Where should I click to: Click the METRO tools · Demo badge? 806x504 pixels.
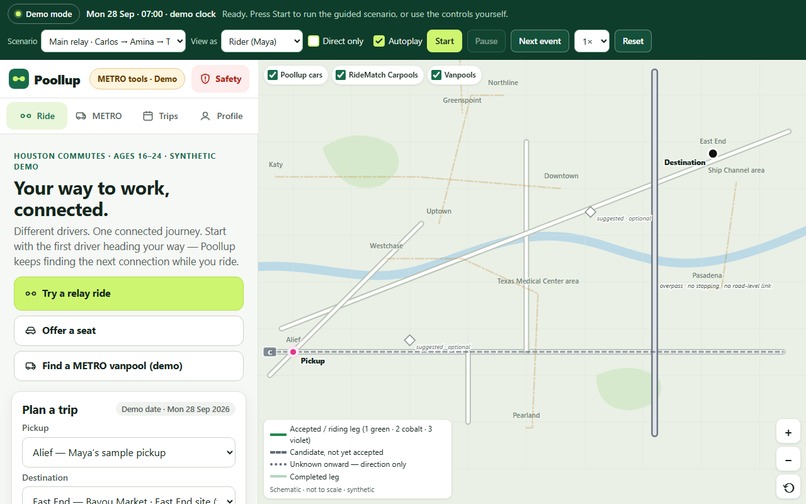pyautogui.click(x=137, y=79)
